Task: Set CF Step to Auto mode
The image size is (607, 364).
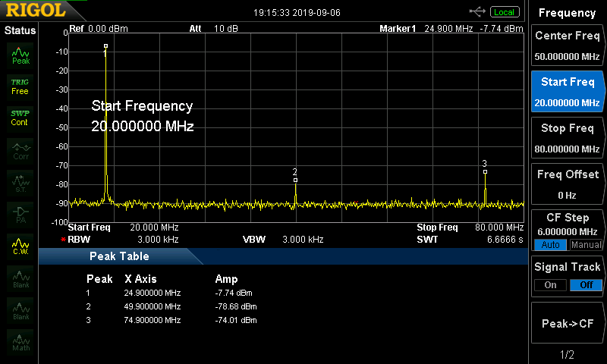Action: coord(550,245)
